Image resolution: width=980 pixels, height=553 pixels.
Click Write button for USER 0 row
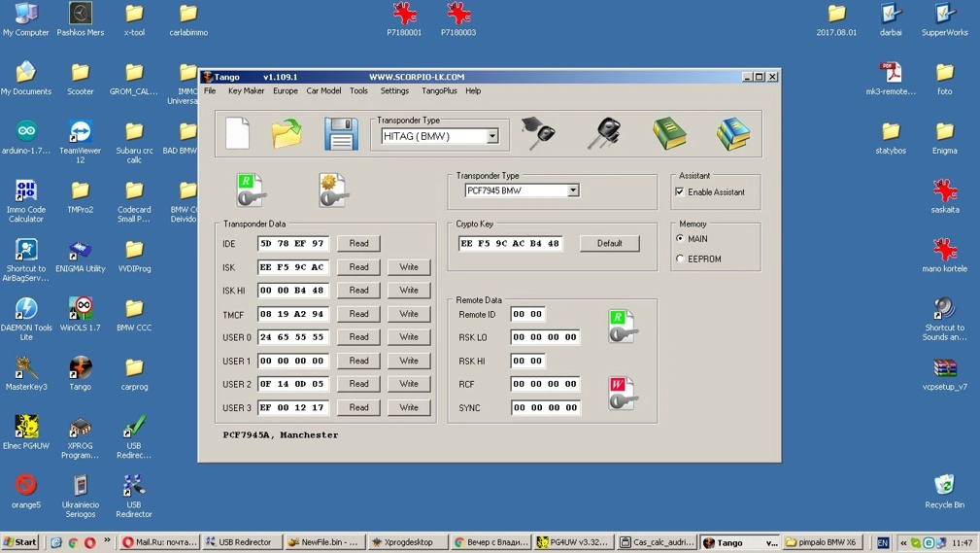pyautogui.click(x=409, y=336)
